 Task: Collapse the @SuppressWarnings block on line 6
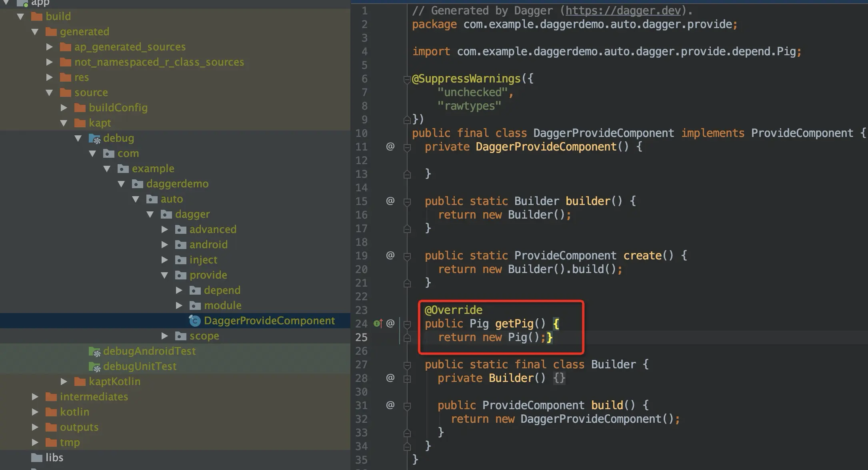pyautogui.click(x=407, y=79)
